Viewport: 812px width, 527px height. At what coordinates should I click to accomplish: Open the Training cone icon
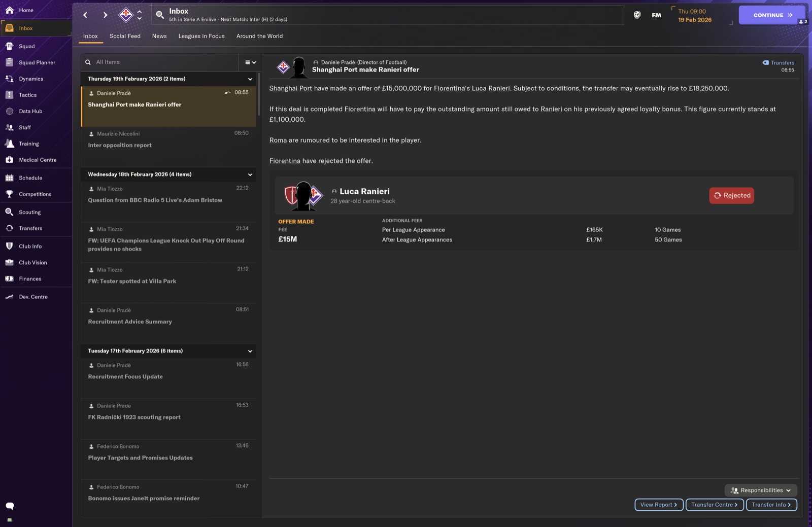tap(9, 144)
